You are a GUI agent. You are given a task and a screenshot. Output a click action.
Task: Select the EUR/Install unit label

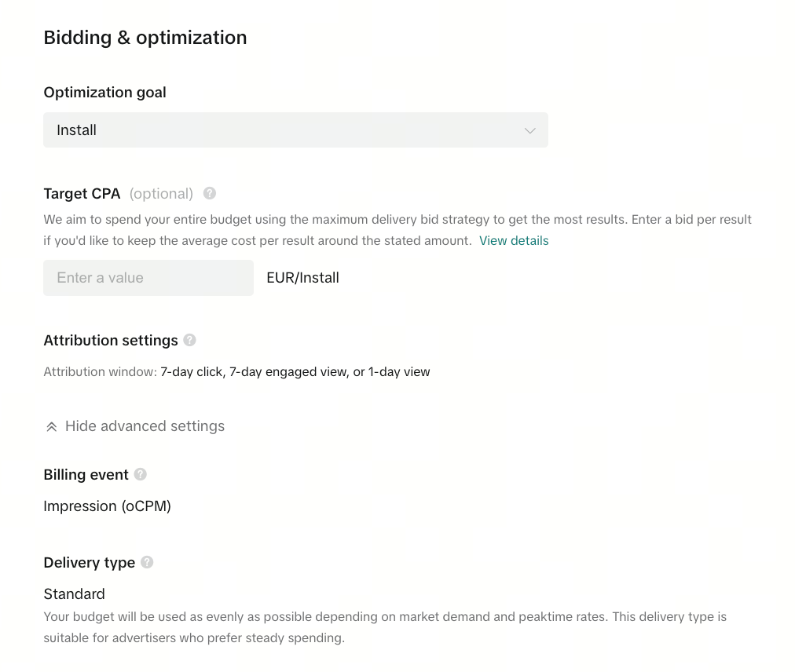point(302,278)
